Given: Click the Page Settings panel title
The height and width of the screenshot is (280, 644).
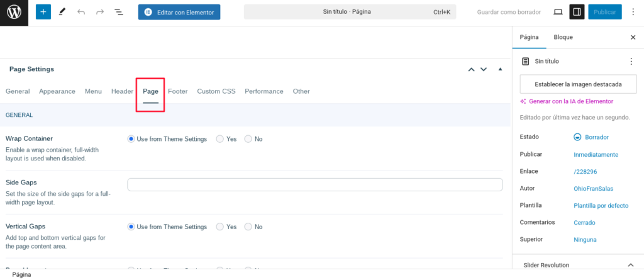Looking at the screenshot, I should click(x=31, y=69).
